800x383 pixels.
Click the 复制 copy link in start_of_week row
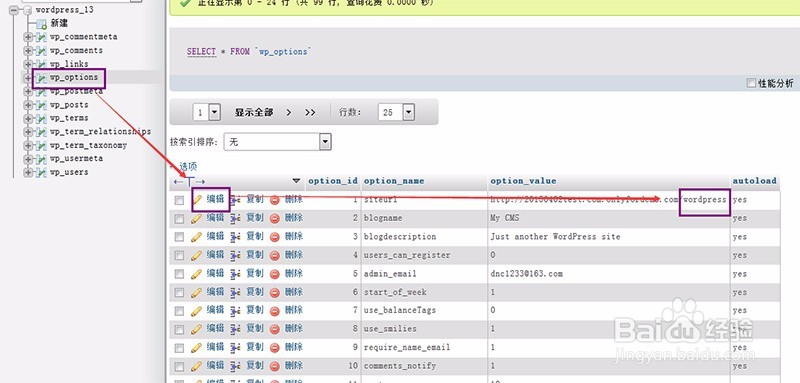(255, 292)
